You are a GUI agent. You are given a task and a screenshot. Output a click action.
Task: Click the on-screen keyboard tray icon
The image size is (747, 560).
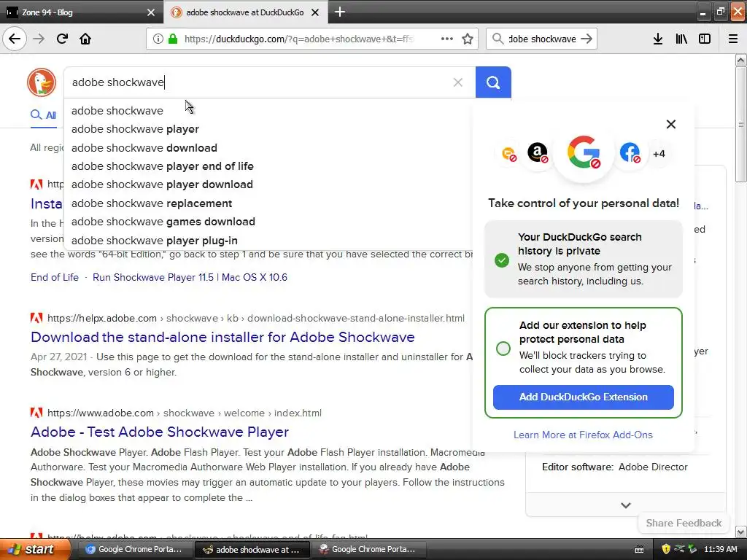[639, 550]
